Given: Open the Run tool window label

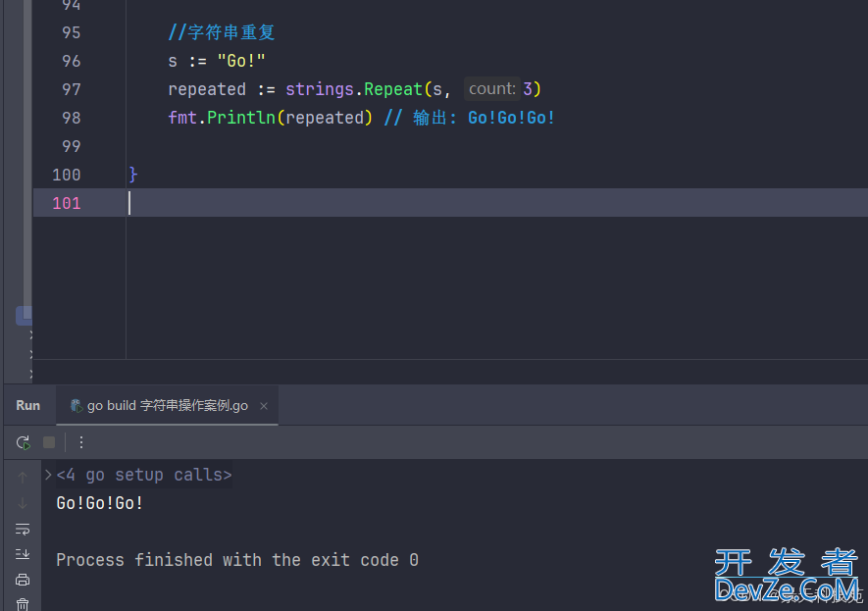Looking at the screenshot, I should point(28,406).
